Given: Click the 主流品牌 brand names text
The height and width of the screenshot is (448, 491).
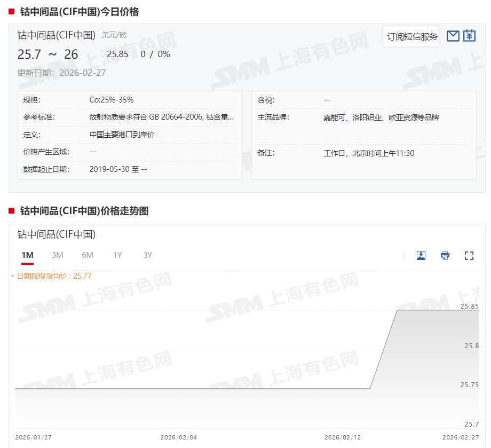Looking at the screenshot, I should tap(381, 117).
